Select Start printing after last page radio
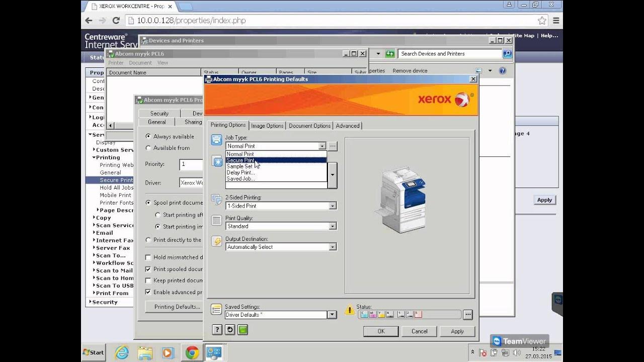 click(x=157, y=215)
